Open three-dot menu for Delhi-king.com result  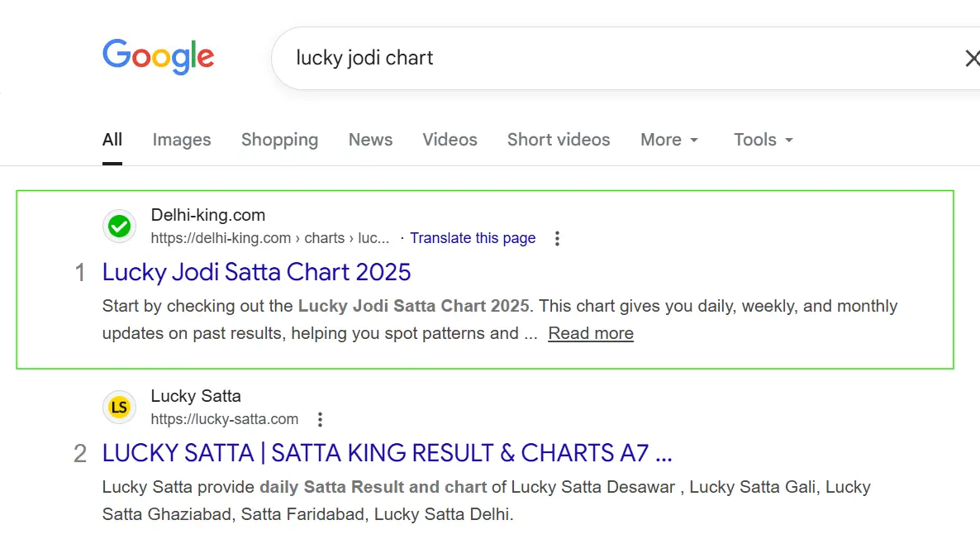(x=558, y=239)
